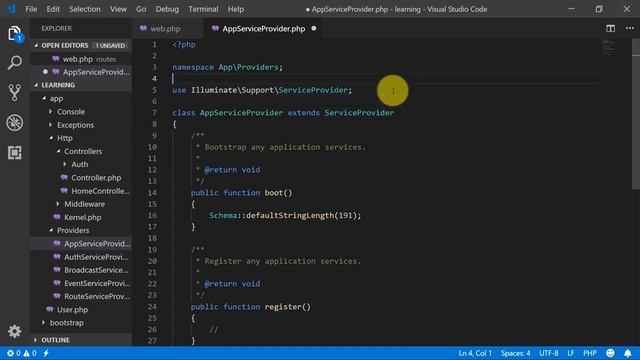Image resolution: width=640 pixels, height=360 pixels.
Task: Click the VS Code logo icon
Action: pos(11,9)
